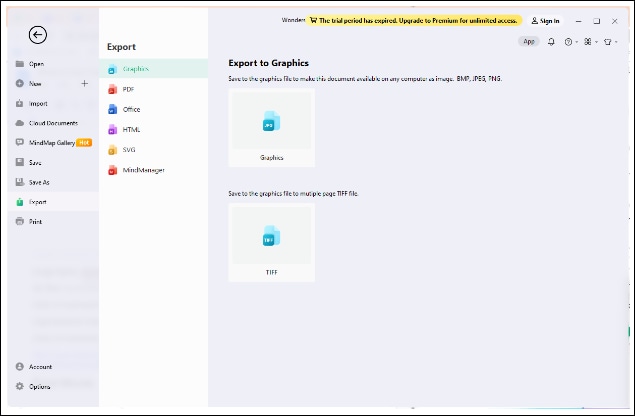The height and width of the screenshot is (416, 635).
Task: Select the PDF export type
Action: click(153, 89)
